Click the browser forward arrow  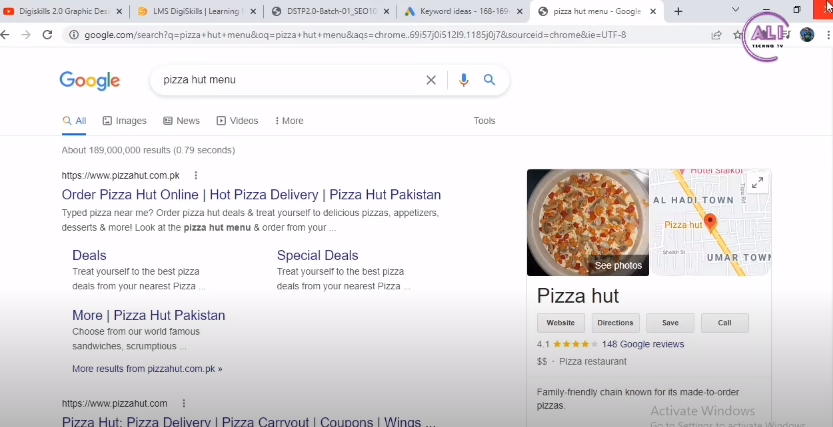pos(26,35)
